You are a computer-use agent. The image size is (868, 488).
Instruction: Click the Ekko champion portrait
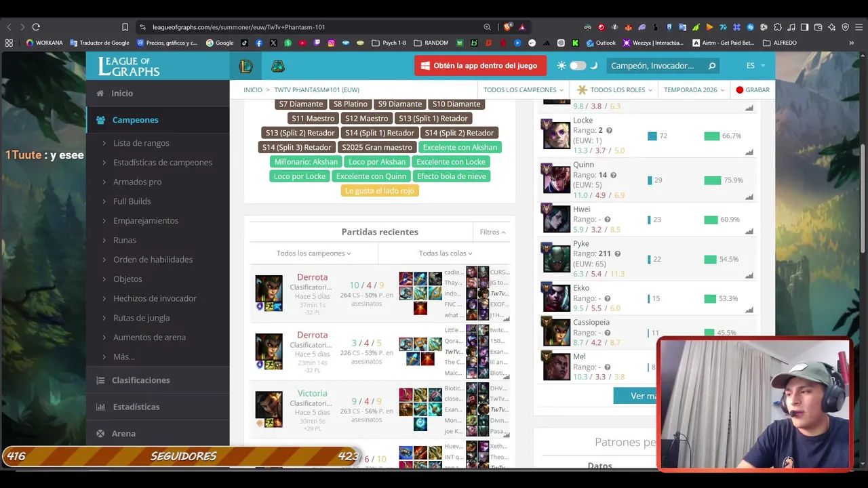click(x=556, y=297)
